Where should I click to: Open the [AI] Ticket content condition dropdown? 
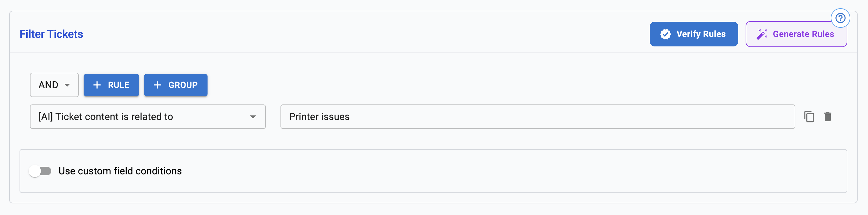point(148,117)
